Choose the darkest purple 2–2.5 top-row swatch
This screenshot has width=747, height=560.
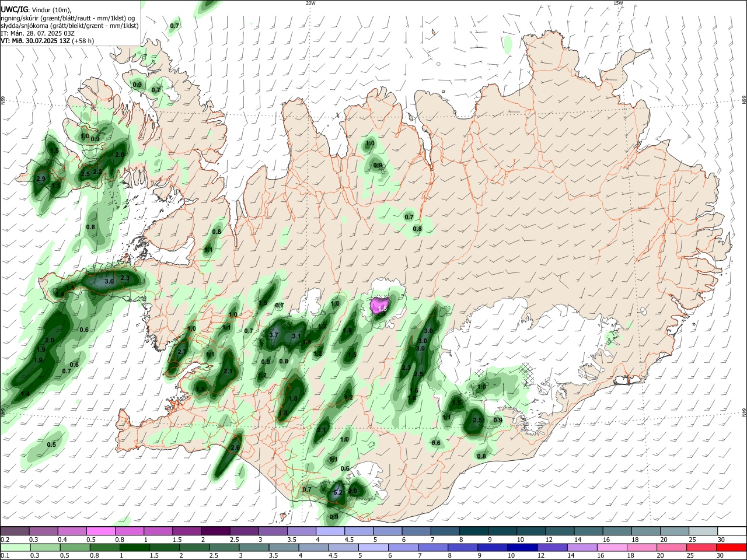pos(215,531)
